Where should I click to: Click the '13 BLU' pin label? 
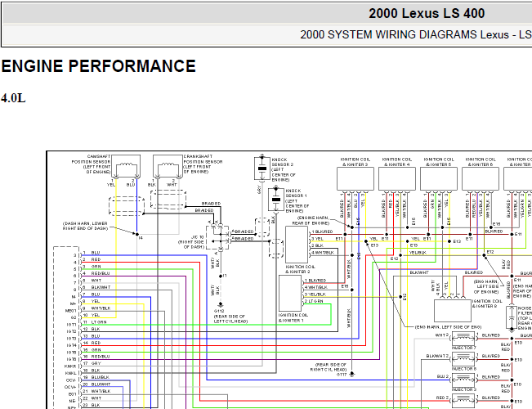coord(92,336)
